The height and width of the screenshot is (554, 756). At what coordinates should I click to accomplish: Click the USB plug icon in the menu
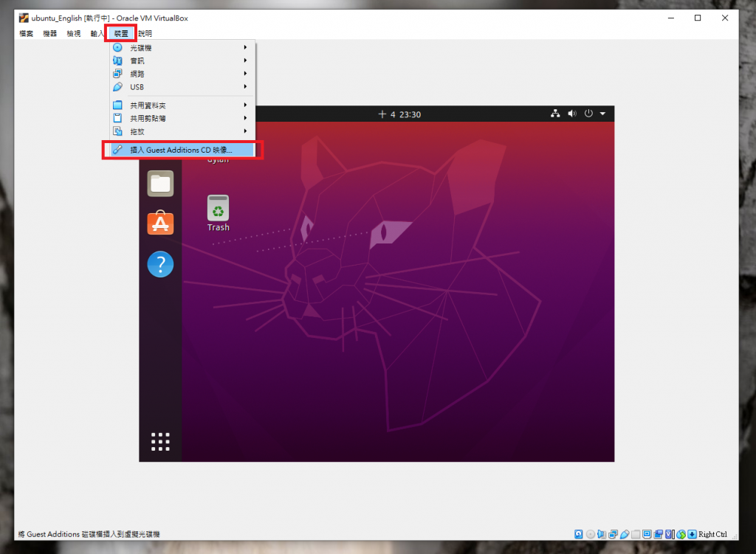coord(117,87)
